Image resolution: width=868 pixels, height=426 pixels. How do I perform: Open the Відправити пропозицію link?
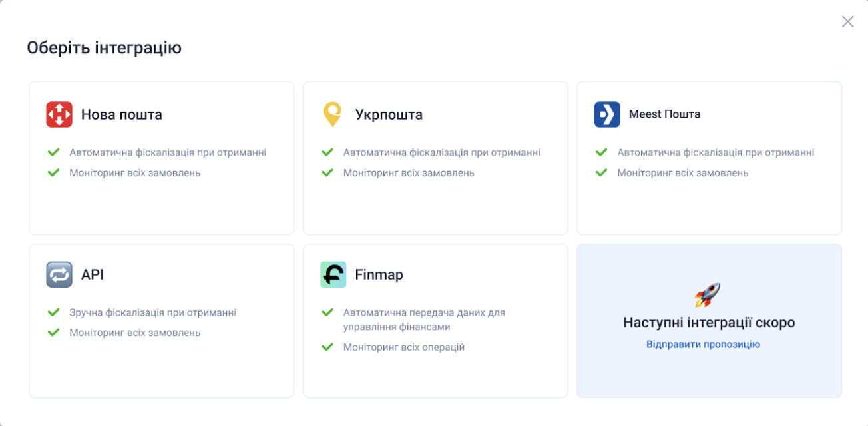coord(703,344)
